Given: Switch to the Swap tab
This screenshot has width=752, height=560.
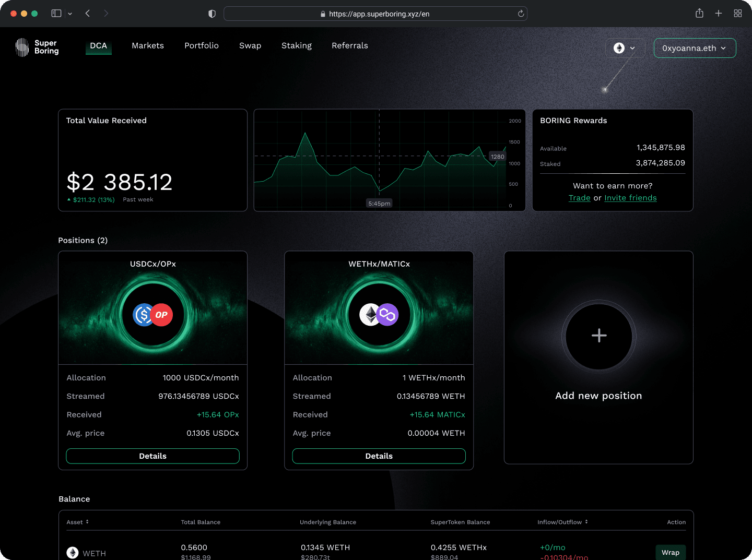Looking at the screenshot, I should (x=250, y=46).
